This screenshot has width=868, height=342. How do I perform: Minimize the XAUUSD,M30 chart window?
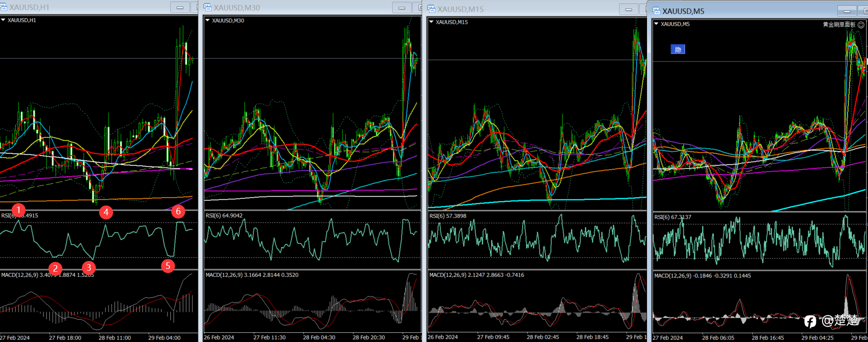tap(402, 8)
